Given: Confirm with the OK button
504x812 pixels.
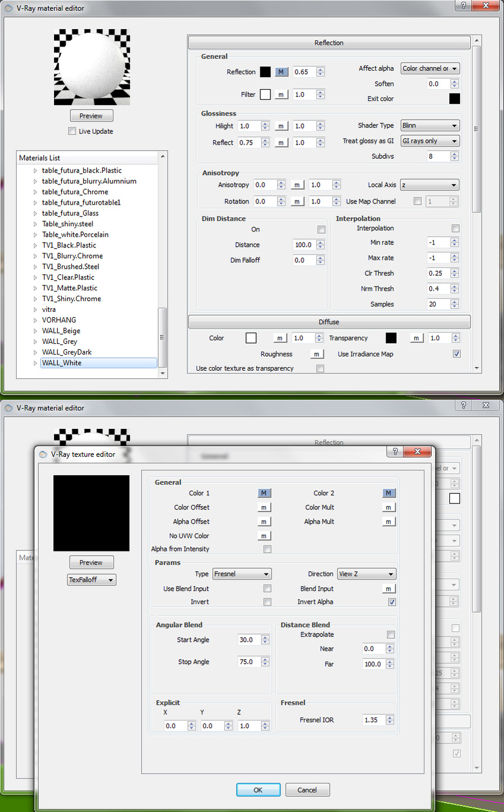Looking at the screenshot, I should click(x=258, y=790).
